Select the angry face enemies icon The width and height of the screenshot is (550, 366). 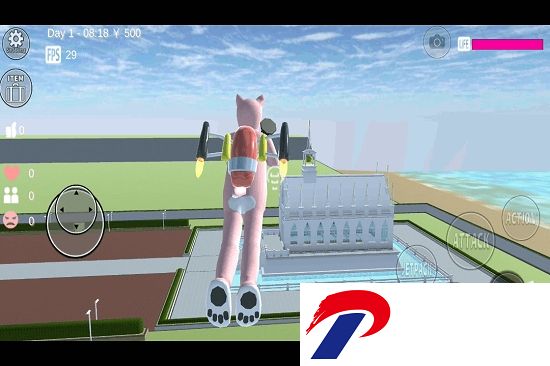pos(11,220)
